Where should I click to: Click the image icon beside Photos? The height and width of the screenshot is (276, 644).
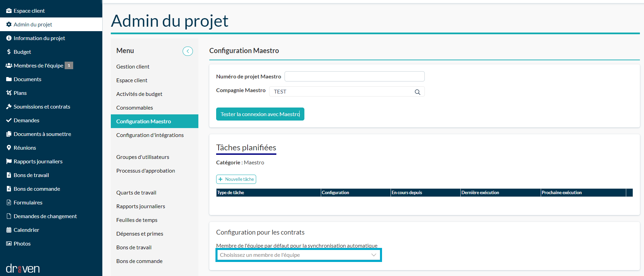(x=9, y=243)
